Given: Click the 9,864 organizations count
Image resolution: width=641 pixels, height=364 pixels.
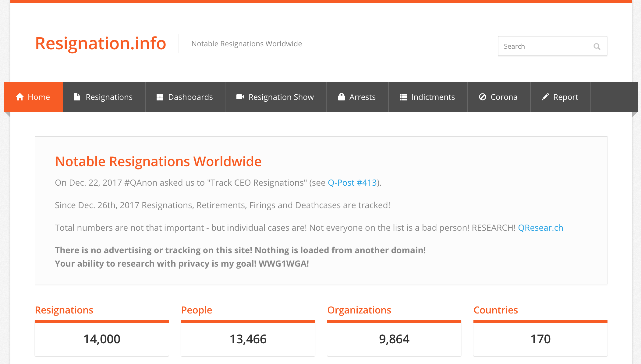Looking at the screenshot, I should (394, 339).
